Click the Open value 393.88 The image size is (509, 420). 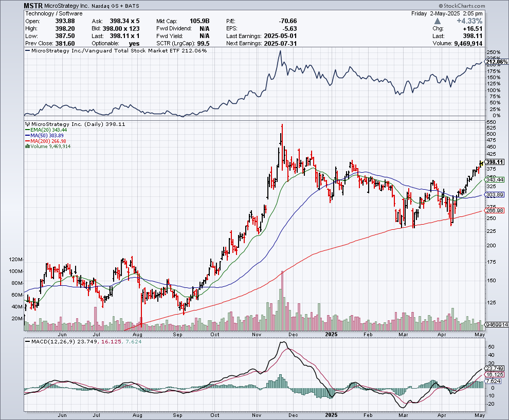[65, 21]
